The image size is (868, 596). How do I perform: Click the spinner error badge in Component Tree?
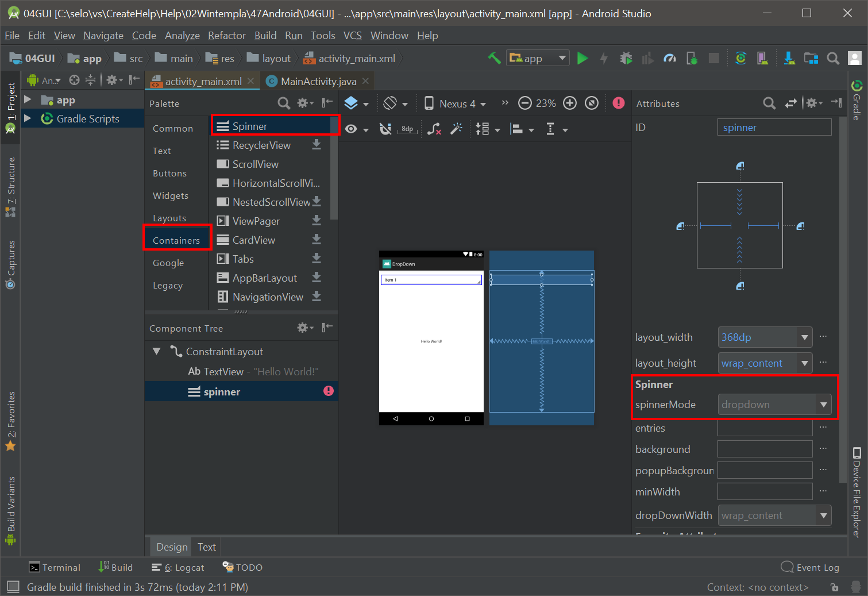[x=329, y=391]
